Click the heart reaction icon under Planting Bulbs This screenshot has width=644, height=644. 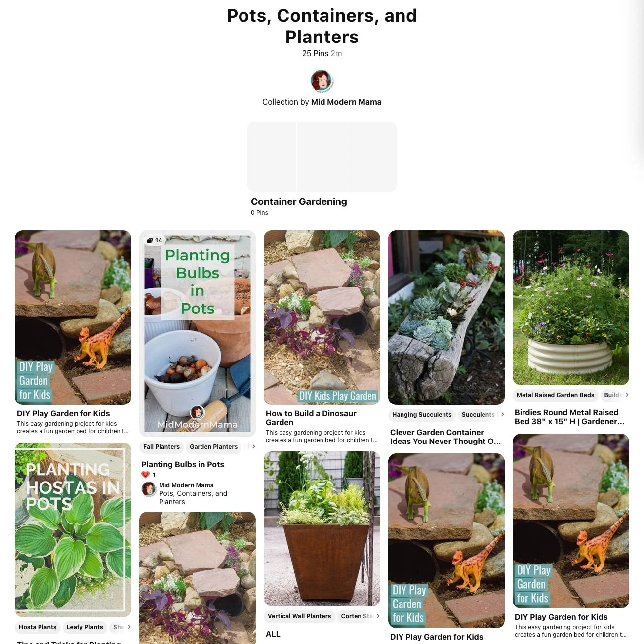[145, 475]
